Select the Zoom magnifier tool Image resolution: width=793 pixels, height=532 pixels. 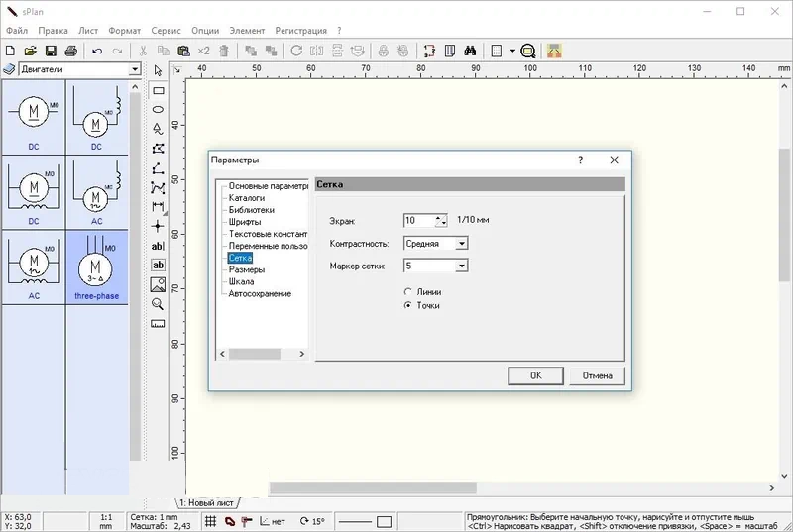pyautogui.click(x=158, y=303)
